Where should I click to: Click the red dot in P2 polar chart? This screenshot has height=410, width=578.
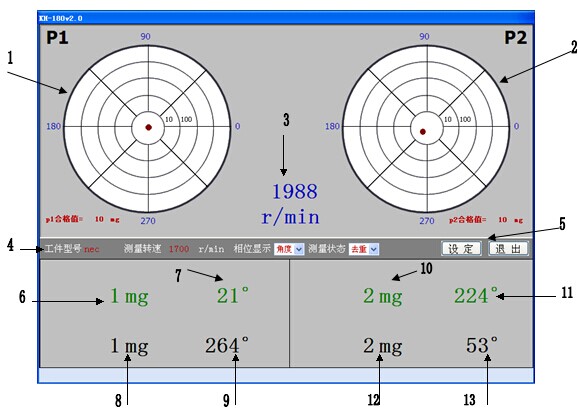[423, 132]
